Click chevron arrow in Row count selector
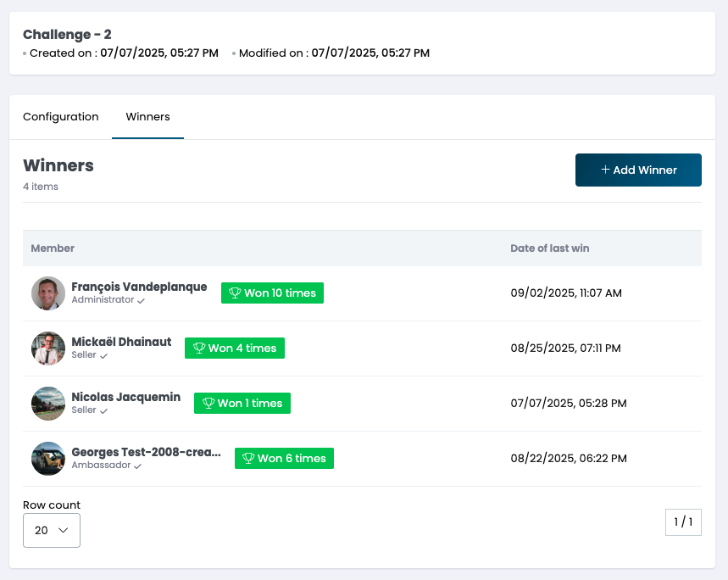Image resolution: width=728 pixels, height=580 pixels. point(63,531)
